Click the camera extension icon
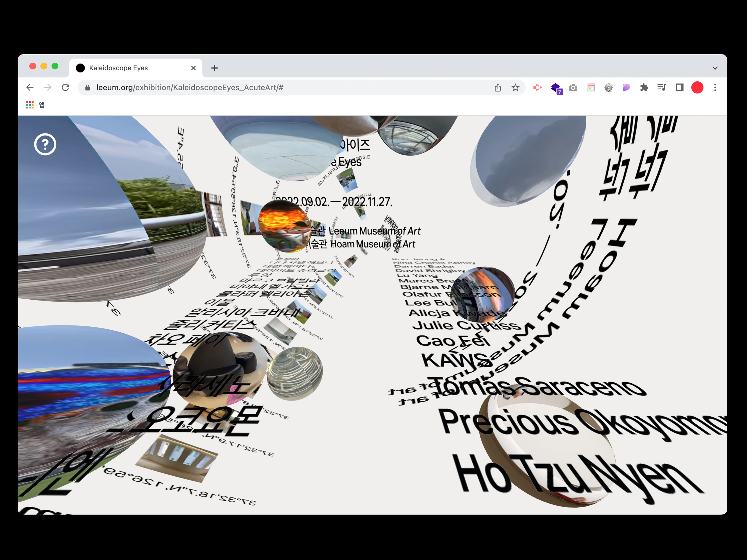 573,88
